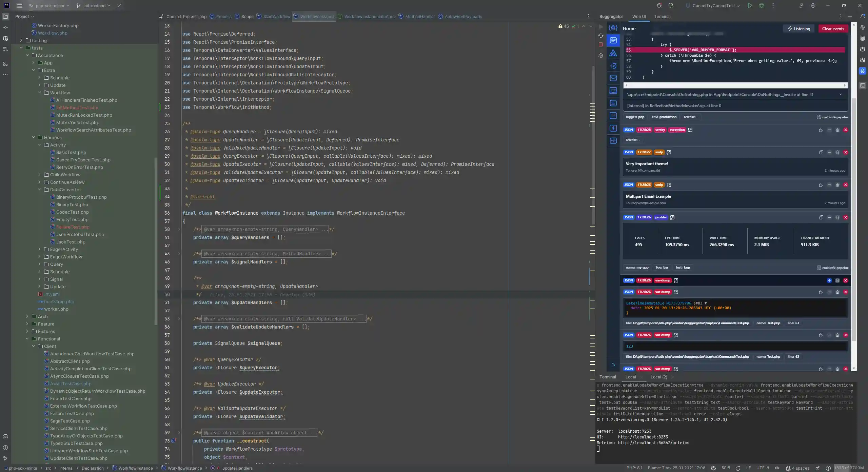Select the Ray lightning icon in Buggregator sidebar
The width and height of the screenshot is (868, 472).
click(613, 129)
